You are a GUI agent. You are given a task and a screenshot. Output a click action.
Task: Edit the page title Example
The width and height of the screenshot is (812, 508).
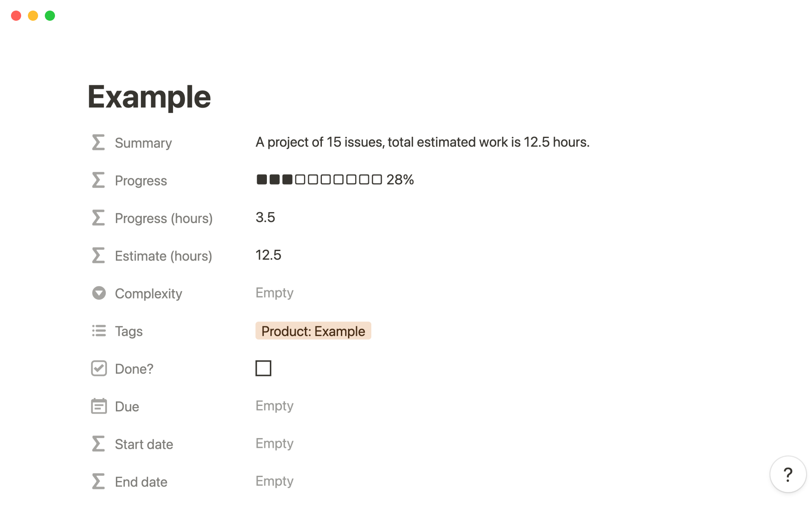click(149, 97)
